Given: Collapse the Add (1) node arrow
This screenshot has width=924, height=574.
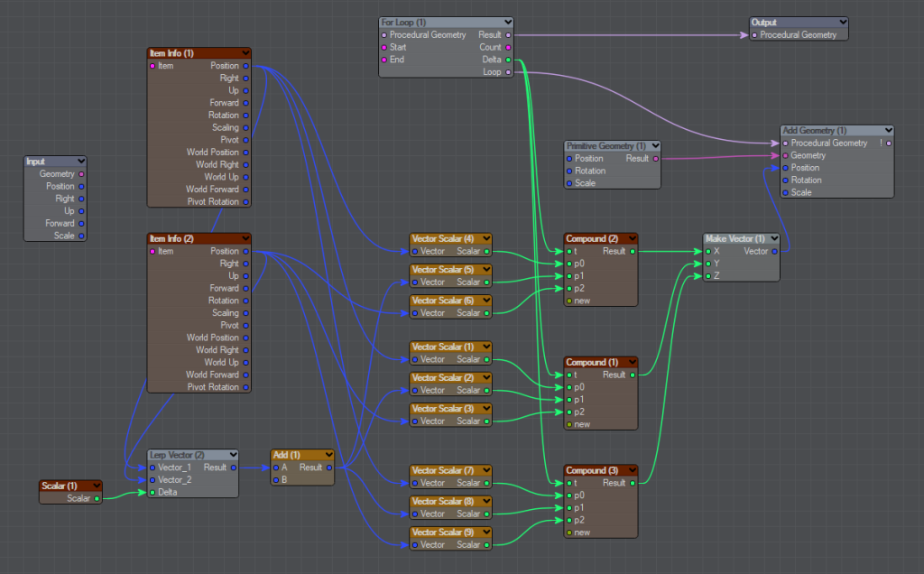Looking at the screenshot, I should point(328,455).
